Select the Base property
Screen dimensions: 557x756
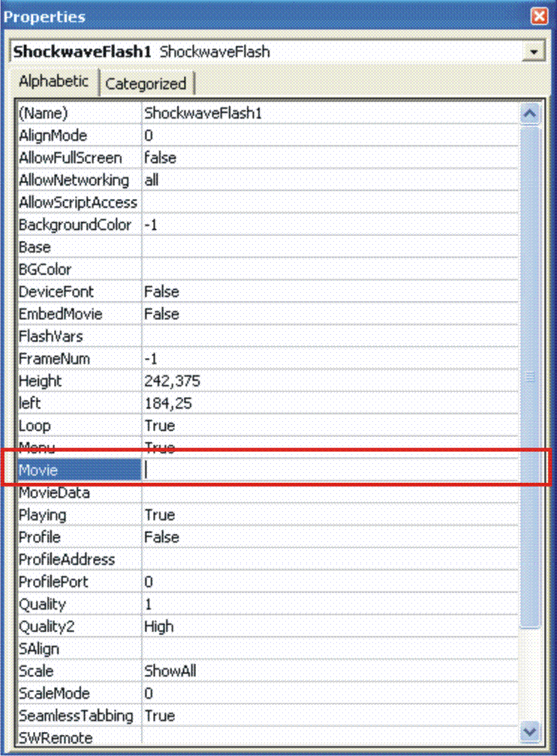(79, 247)
